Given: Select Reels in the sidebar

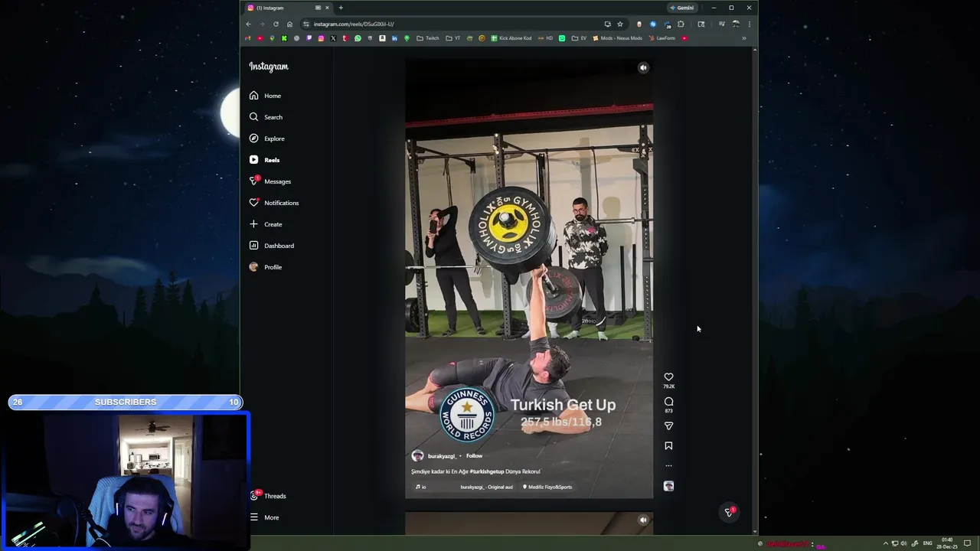Looking at the screenshot, I should point(264,160).
